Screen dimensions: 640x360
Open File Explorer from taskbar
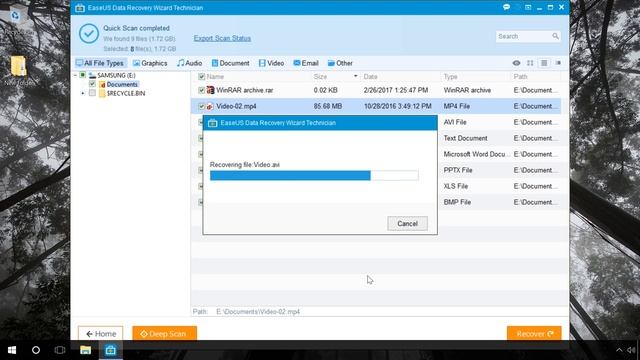[85, 350]
